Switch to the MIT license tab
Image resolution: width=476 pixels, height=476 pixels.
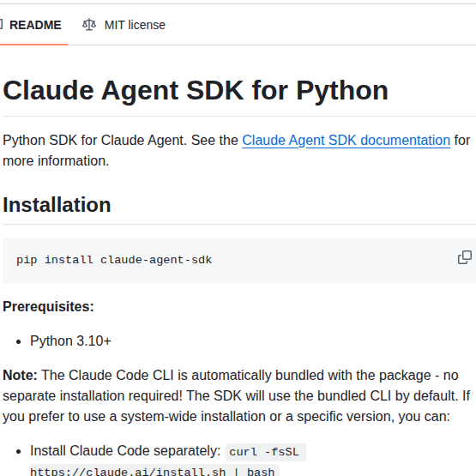click(124, 25)
